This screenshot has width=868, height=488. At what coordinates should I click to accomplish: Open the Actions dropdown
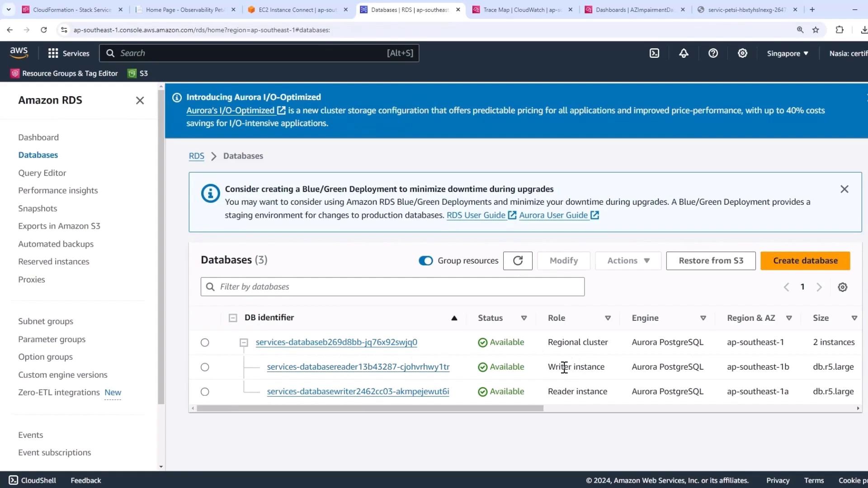tap(628, 261)
